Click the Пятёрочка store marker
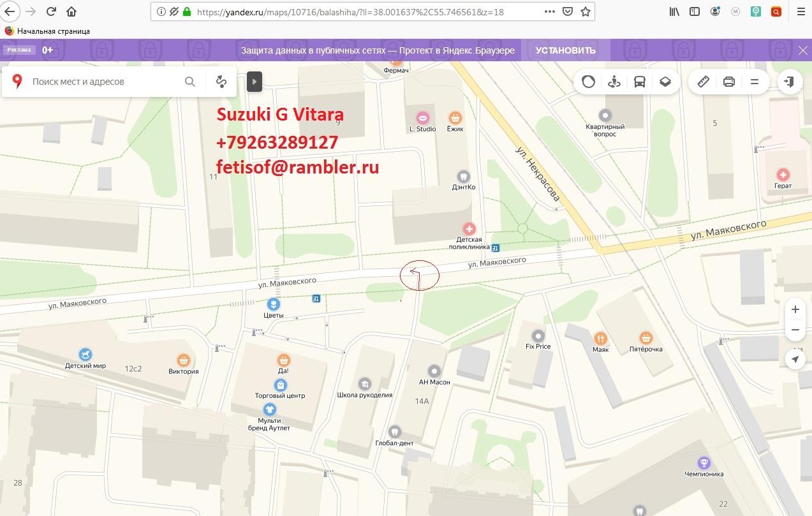Image resolution: width=812 pixels, height=516 pixels. 646,338
